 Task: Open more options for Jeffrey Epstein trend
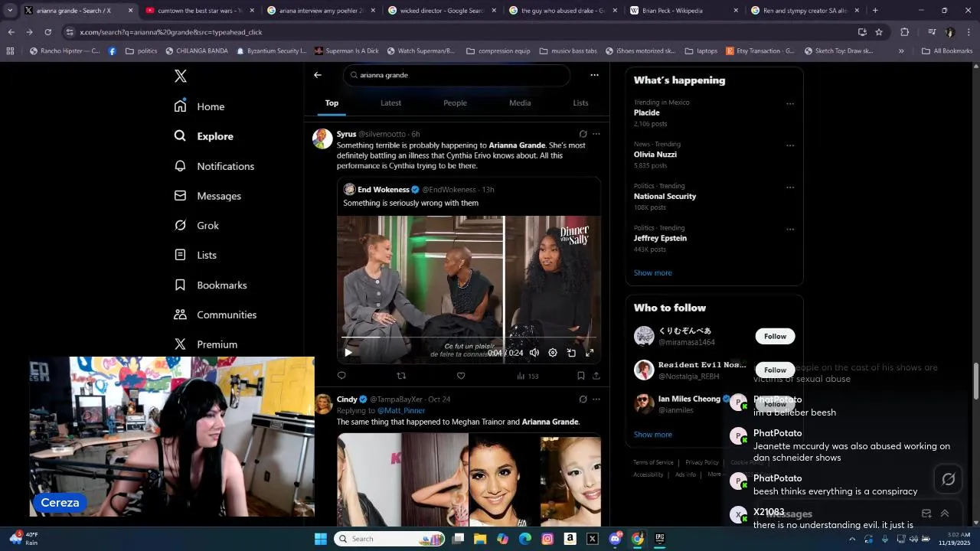[x=790, y=229]
